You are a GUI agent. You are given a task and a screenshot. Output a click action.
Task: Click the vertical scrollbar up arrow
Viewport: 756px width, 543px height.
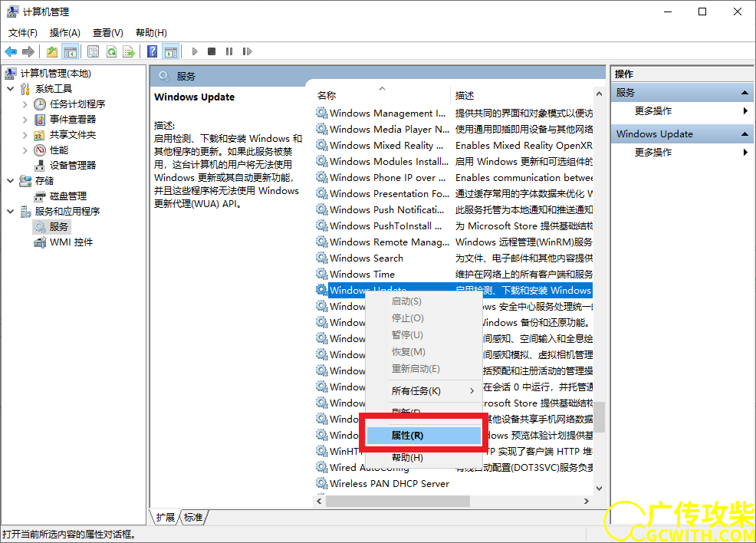(600, 94)
